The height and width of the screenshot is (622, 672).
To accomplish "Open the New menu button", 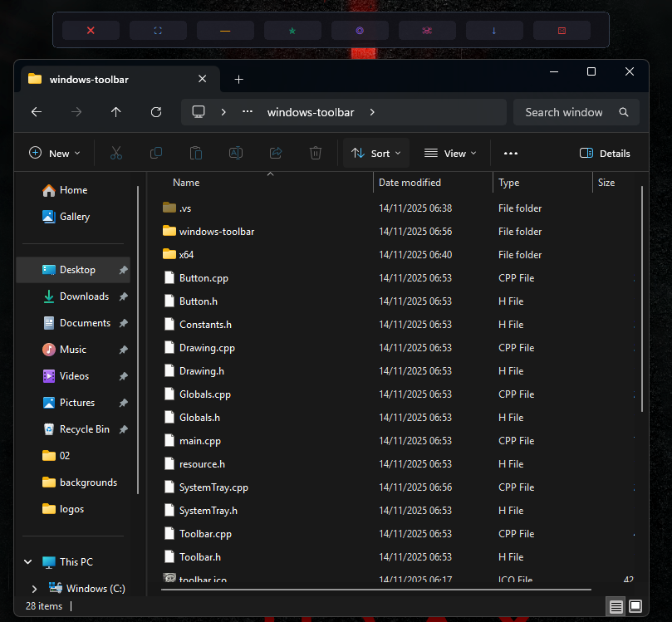I will tap(55, 153).
